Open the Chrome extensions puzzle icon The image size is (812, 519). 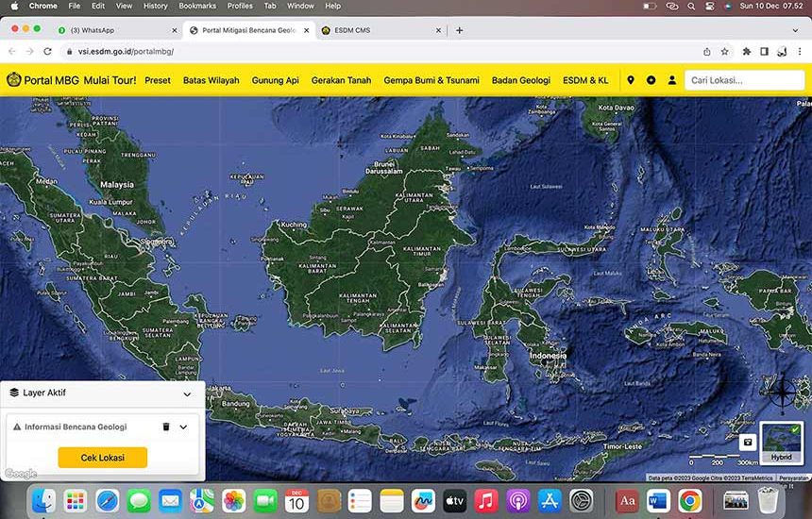tap(746, 51)
